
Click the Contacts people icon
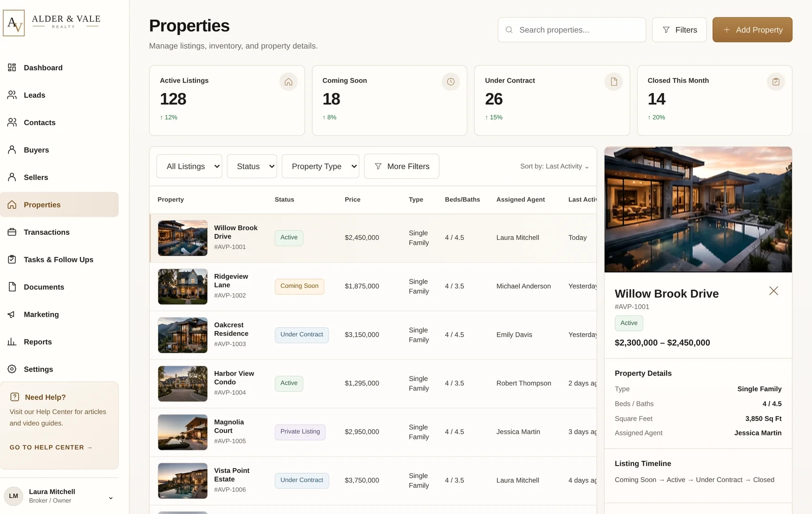(12, 122)
